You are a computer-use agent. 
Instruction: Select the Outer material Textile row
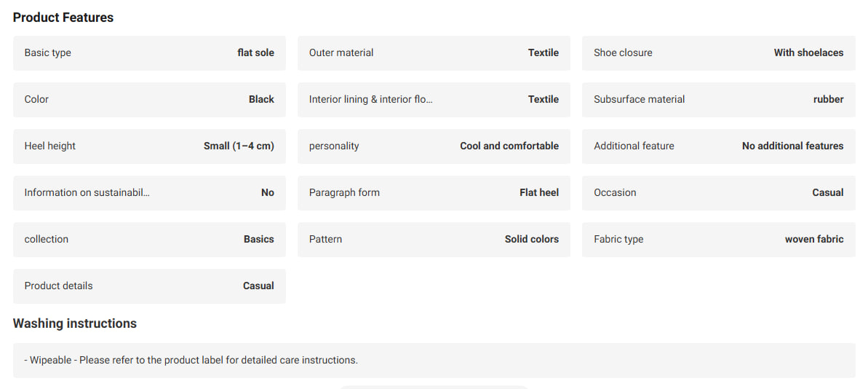[x=434, y=53]
